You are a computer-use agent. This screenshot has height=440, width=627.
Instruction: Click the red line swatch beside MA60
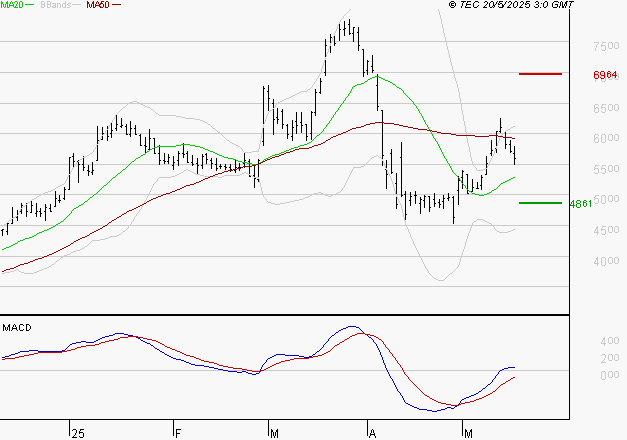point(117,6)
